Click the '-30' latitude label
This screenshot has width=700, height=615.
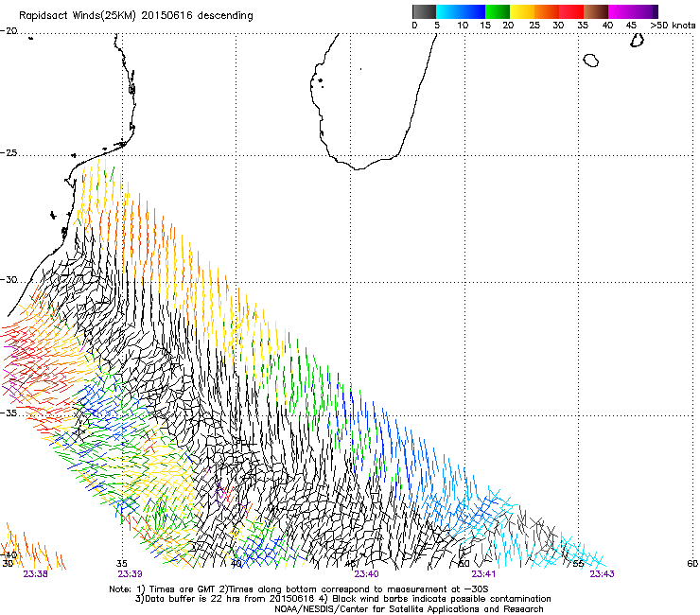9,279
